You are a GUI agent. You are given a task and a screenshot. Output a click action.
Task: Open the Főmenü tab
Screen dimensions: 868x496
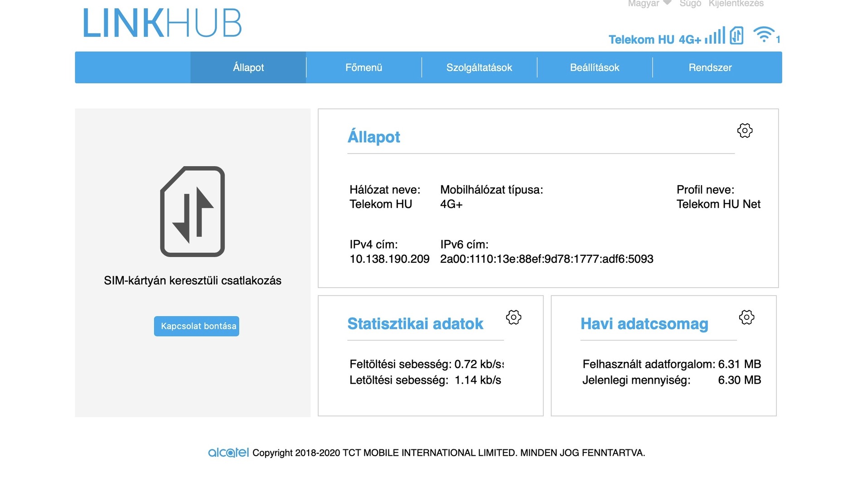tap(364, 67)
